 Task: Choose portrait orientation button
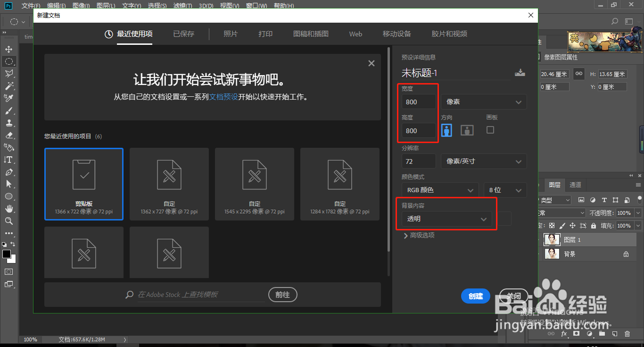[x=446, y=130]
